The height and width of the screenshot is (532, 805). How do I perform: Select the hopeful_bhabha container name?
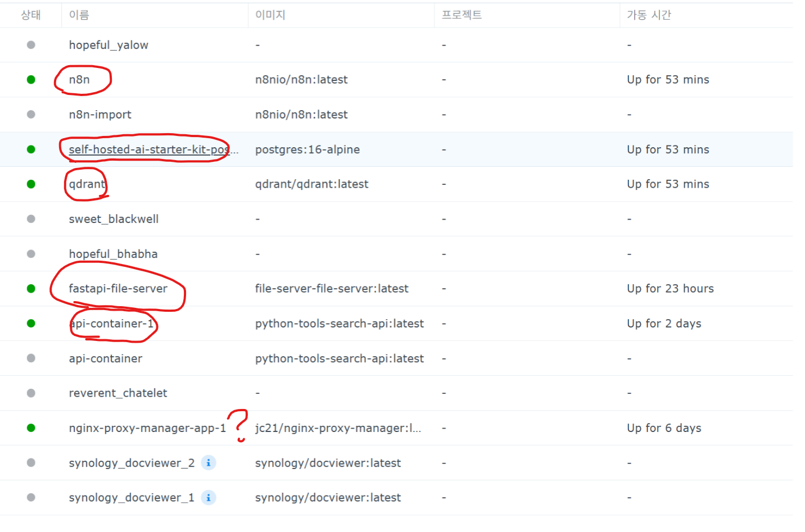tap(113, 254)
